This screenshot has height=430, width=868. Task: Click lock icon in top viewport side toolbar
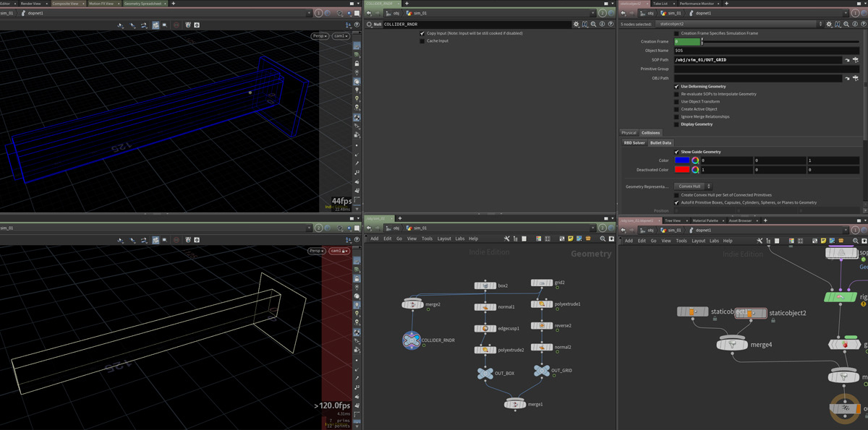(x=357, y=64)
